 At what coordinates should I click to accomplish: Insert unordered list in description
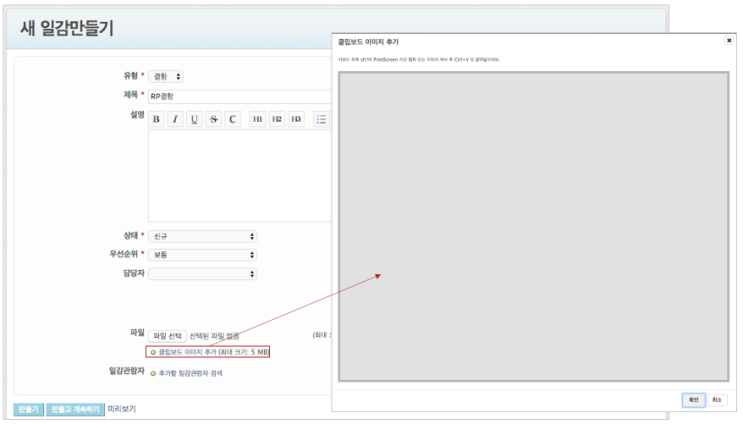[x=321, y=119]
